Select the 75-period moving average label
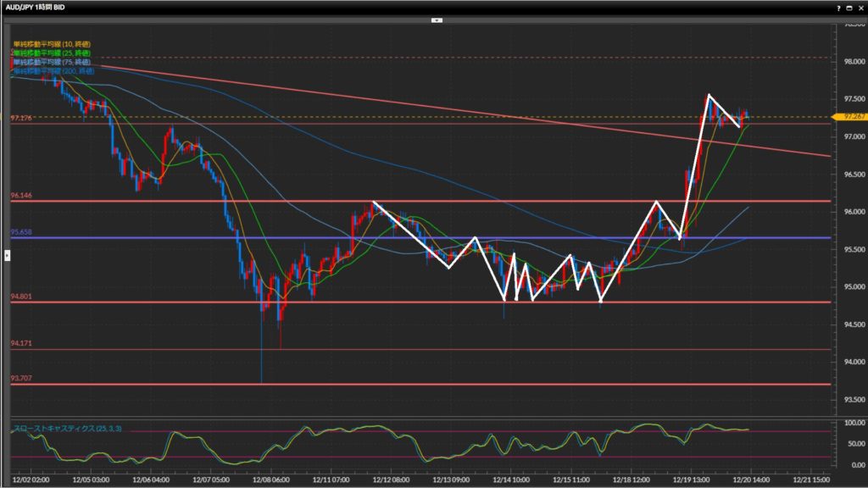This screenshot has height=488, width=868. click(x=53, y=63)
